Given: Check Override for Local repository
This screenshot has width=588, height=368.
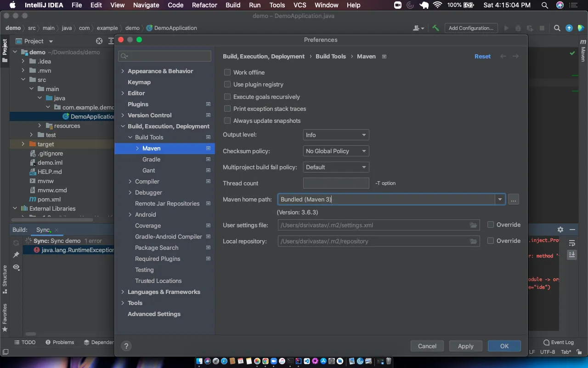Looking at the screenshot, I should pyautogui.click(x=491, y=241).
